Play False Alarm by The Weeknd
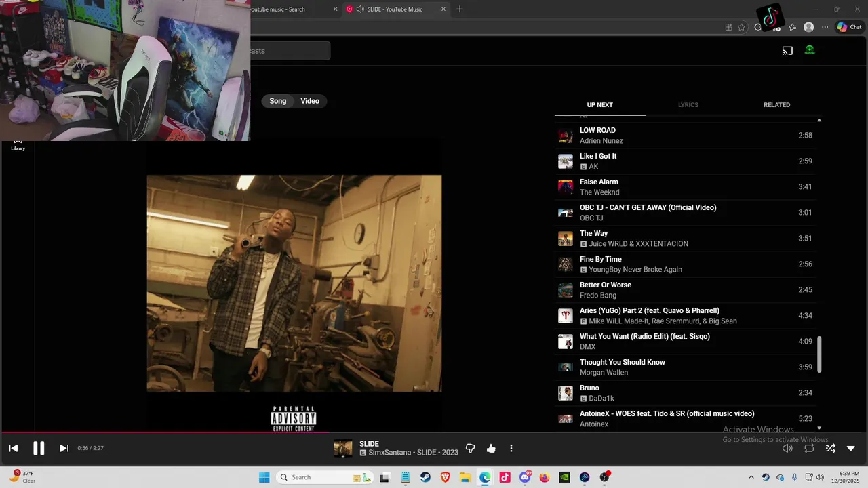868x488 pixels. click(685, 187)
